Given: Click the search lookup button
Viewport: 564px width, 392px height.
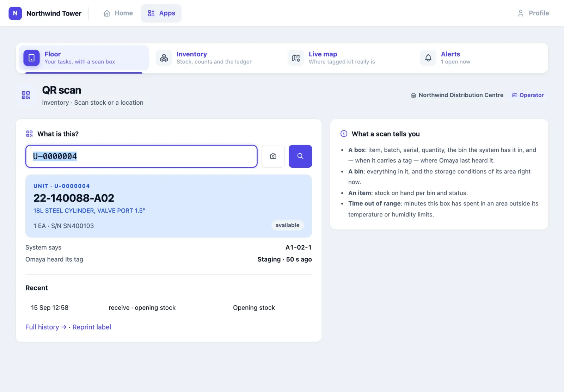Looking at the screenshot, I should [x=300, y=156].
